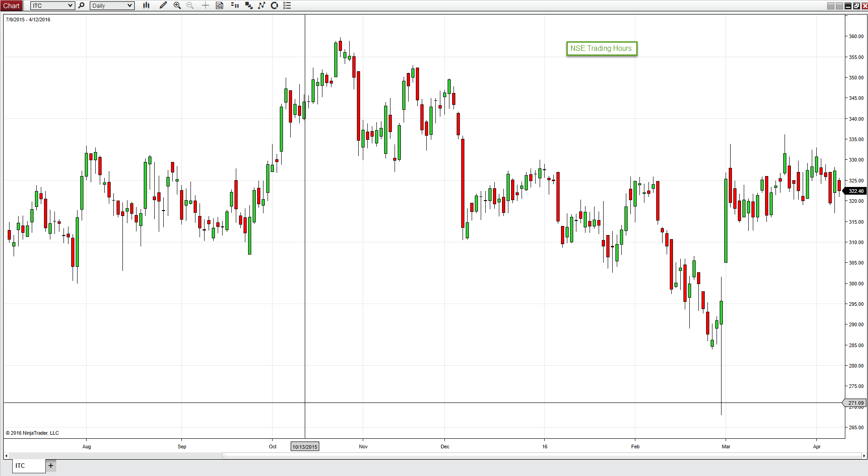Image resolution: width=868 pixels, height=476 pixels.
Task: Click the 330.00 price axis label
Action: 856,160
